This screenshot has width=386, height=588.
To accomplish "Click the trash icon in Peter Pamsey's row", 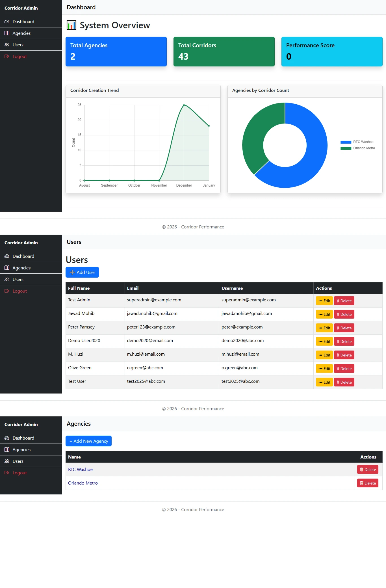I will point(338,328).
